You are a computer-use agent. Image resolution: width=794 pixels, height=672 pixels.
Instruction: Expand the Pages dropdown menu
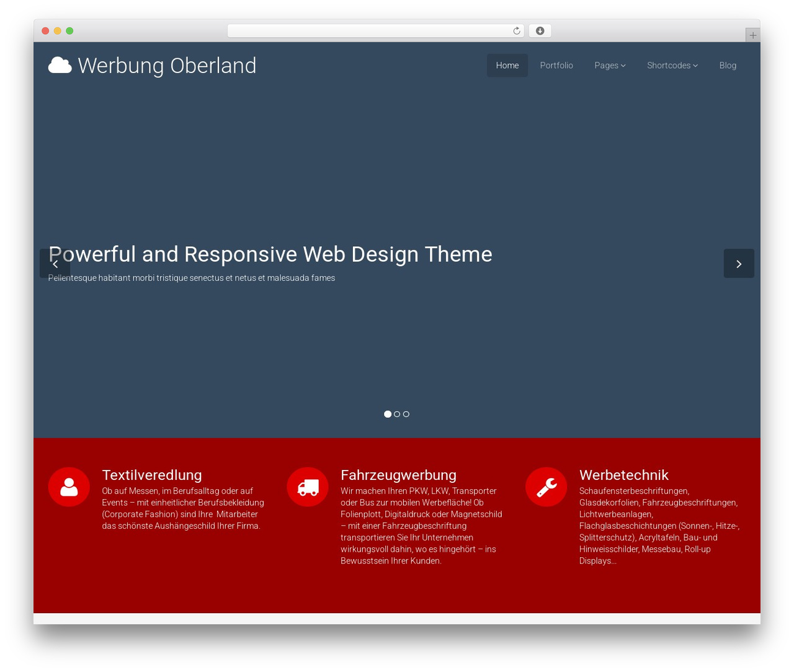click(x=610, y=66)
